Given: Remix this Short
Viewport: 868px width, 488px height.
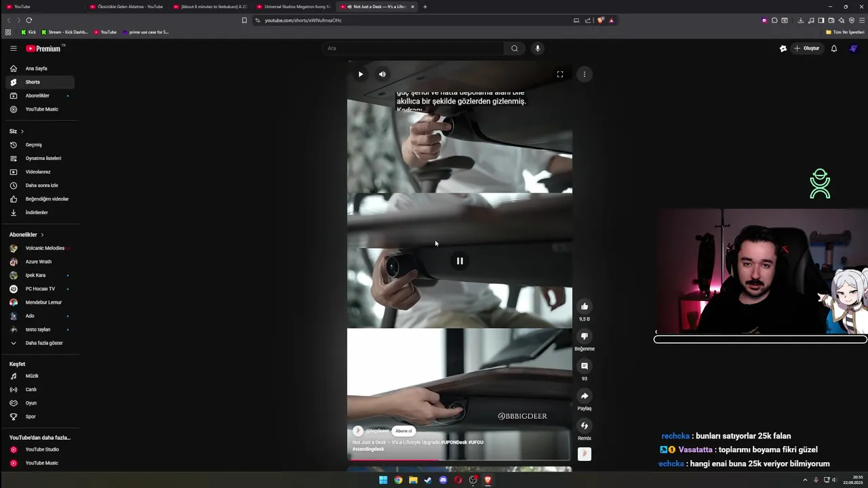Looking at the screenshot, I should tap(585, 426).
